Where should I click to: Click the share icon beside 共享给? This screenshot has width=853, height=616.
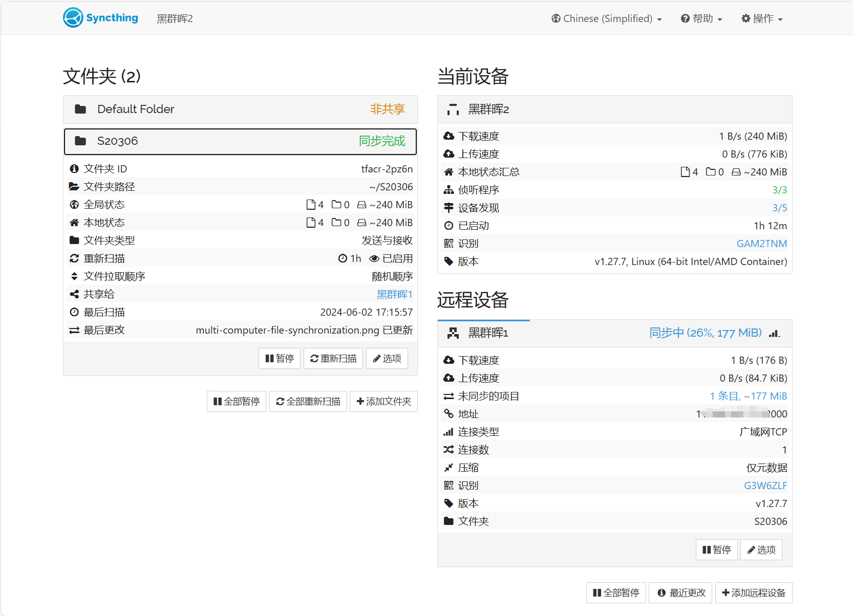point(74,294)
